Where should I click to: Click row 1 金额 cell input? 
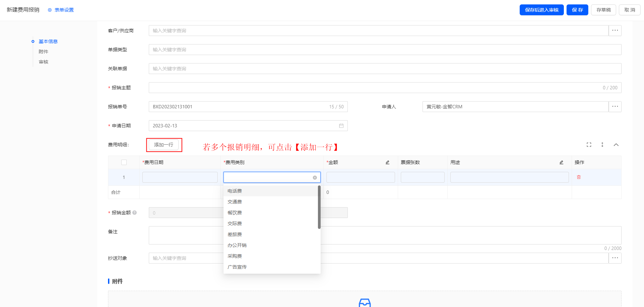[x=361, y=177]
